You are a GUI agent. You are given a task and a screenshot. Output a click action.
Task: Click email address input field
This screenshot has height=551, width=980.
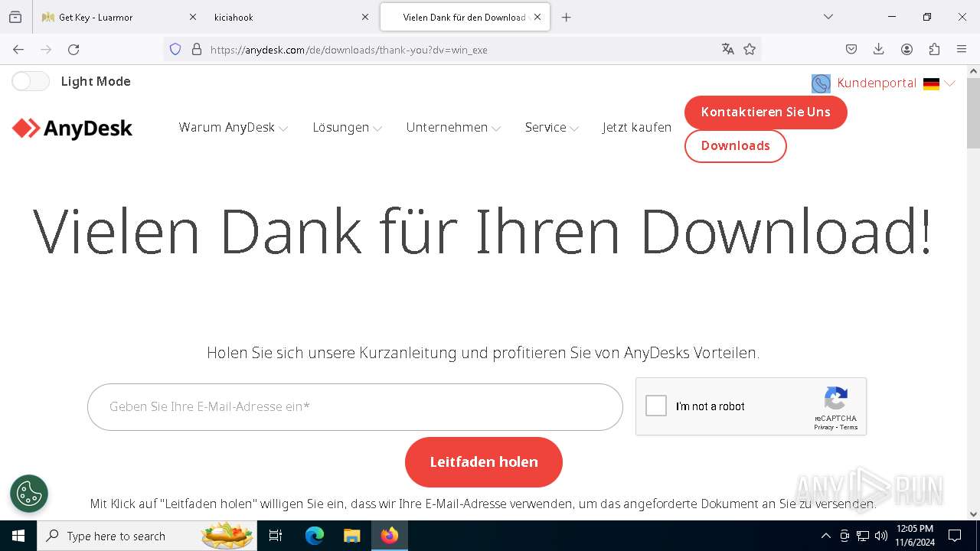(355, 406)
